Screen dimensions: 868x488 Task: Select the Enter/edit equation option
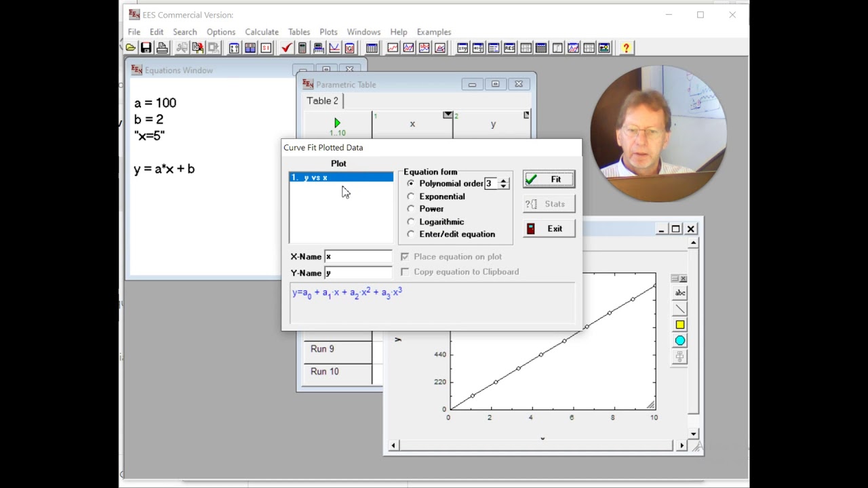point(411,235)
